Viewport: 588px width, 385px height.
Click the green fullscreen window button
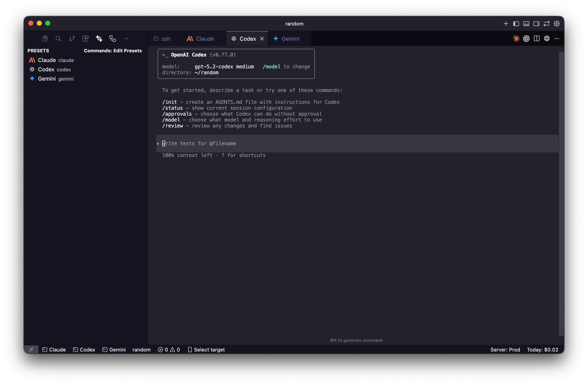click(x=48, y=24)
